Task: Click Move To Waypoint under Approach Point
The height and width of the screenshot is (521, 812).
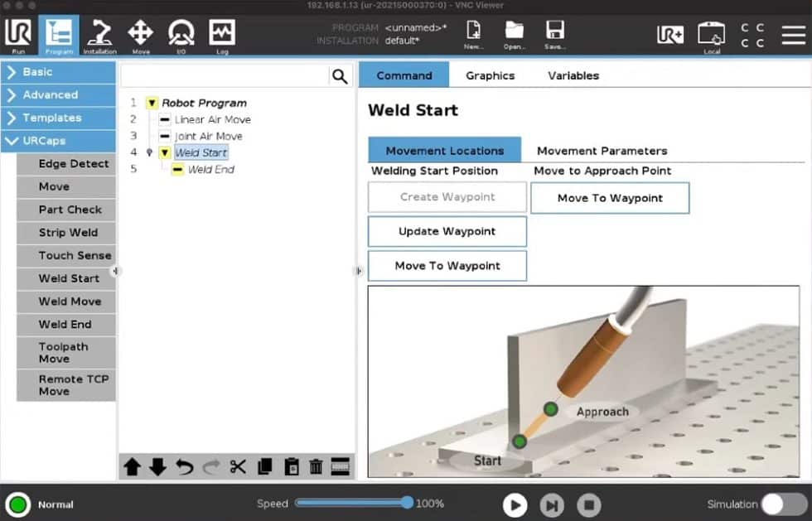Action: [x=610, y=198]
